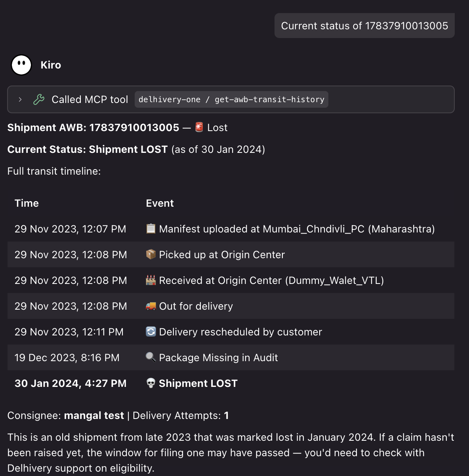Click the delhivery-one / get-awb-transit-history tool tag
The width and height of the screenshot is (469, 476).
click(231, 99)
